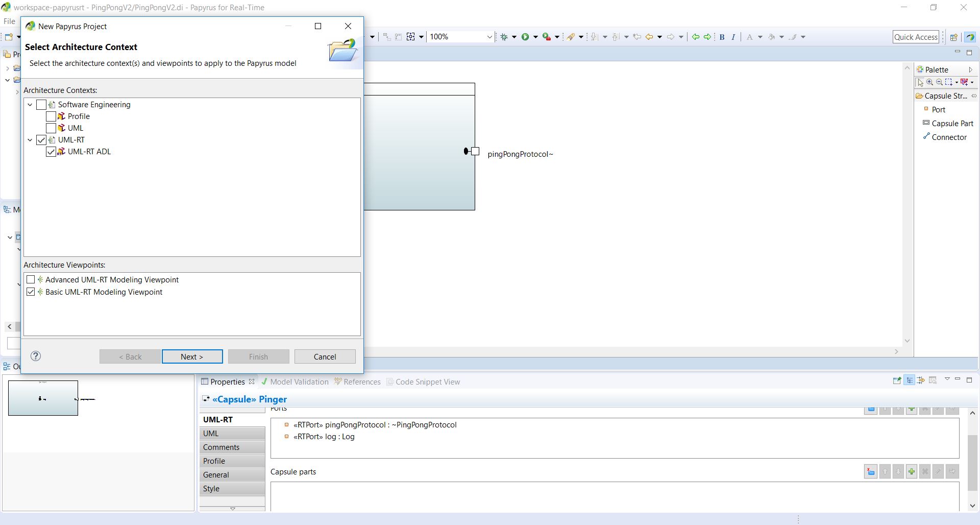Image resolution: width=980 pixels, height=525 pixels.
Task: Disable Basic UML-RT Modeling Viewpoint checkbox
Action: pyautogui.click(x=31, y=292)
